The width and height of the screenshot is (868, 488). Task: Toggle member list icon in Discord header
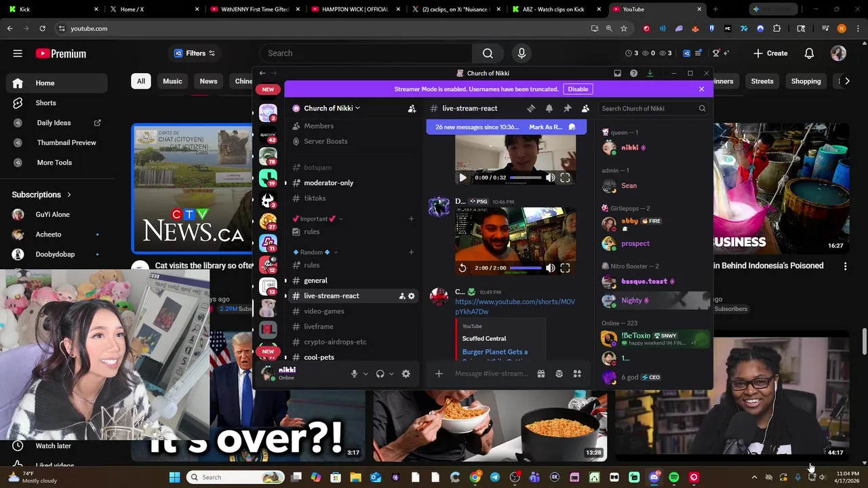click(585, 108)
